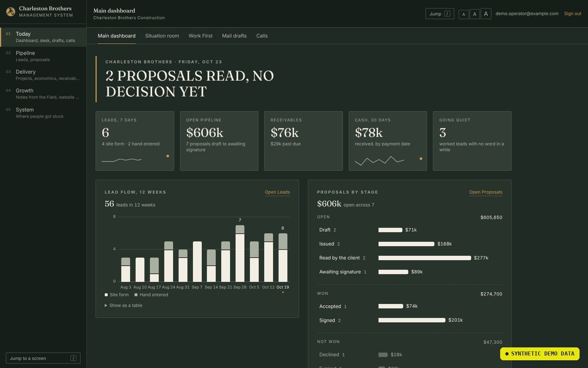Viewport: 588px width, 368px height.
Task: Switch to the Mail drafts tab
Action: click(x=234, y=36)
